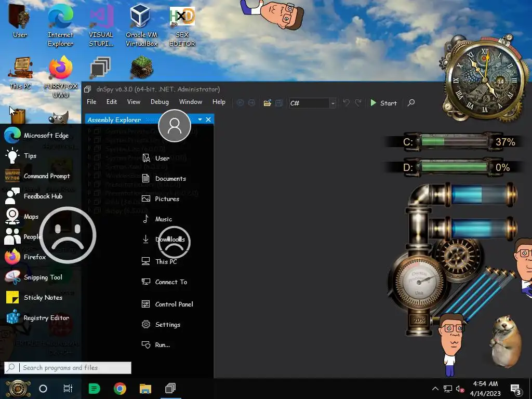Click the muted volume icon in tray
Image resolution: width=532 pixels, height=399 pixels.
(460, 389)
